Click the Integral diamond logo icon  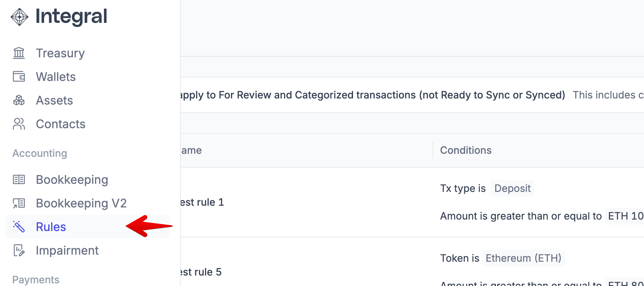coord(19,17)
